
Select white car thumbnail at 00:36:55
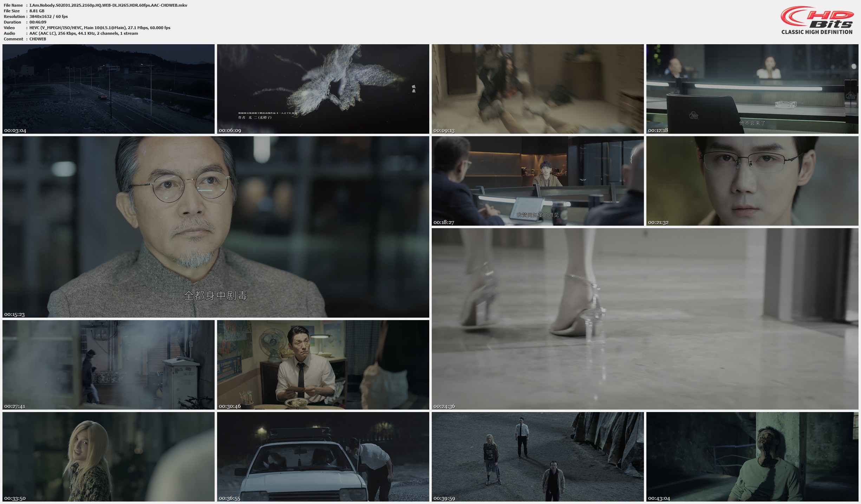[323, 456]
